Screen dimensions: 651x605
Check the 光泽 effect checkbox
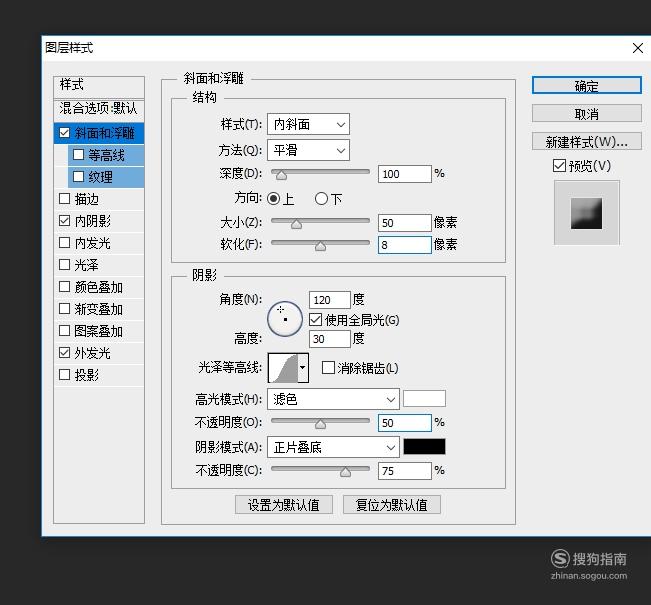tap(64, 265)
